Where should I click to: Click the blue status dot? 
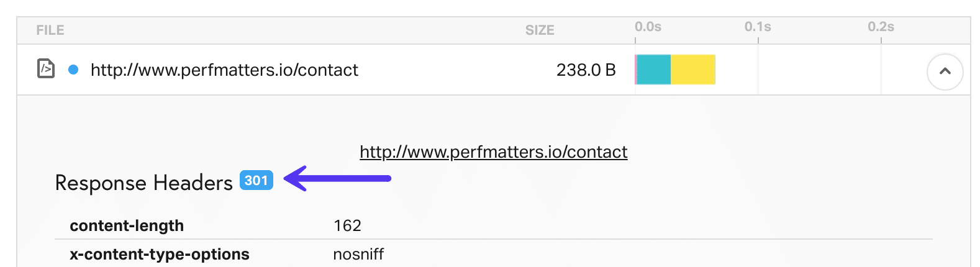tap(73, 70)
